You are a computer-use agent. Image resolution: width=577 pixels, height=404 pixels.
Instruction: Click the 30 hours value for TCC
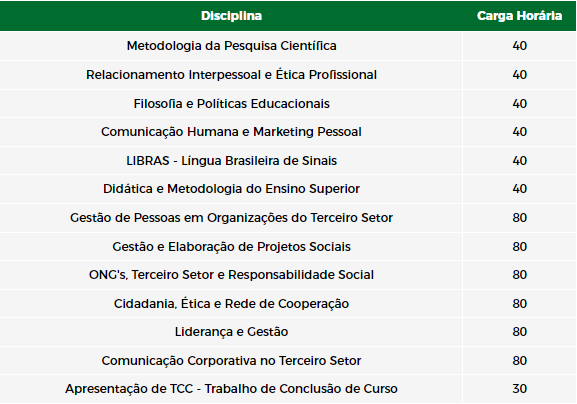pyautogui.click(x=520, y=389)
